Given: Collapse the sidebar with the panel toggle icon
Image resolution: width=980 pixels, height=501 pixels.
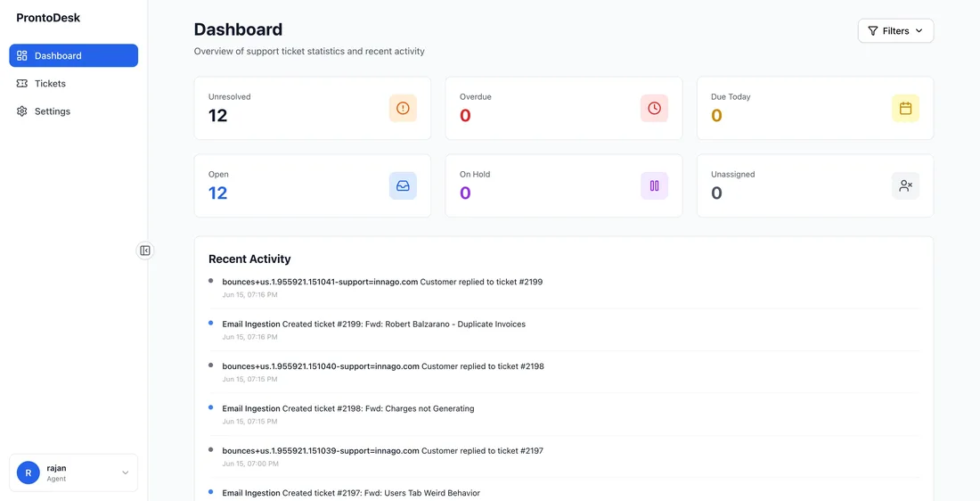Looking at the screenshot, I should pyautogui.click(x=145, y=250).
